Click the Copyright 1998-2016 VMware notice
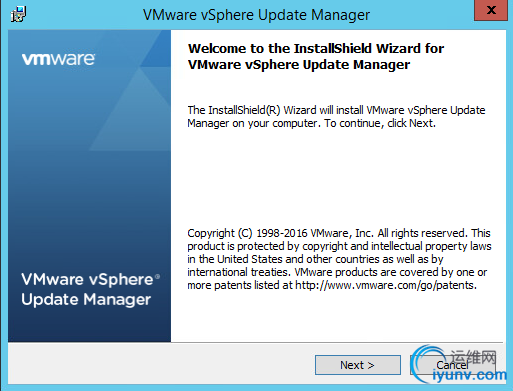Image resolution: width=513 pixels, height=391 pixels. [339, 259]
